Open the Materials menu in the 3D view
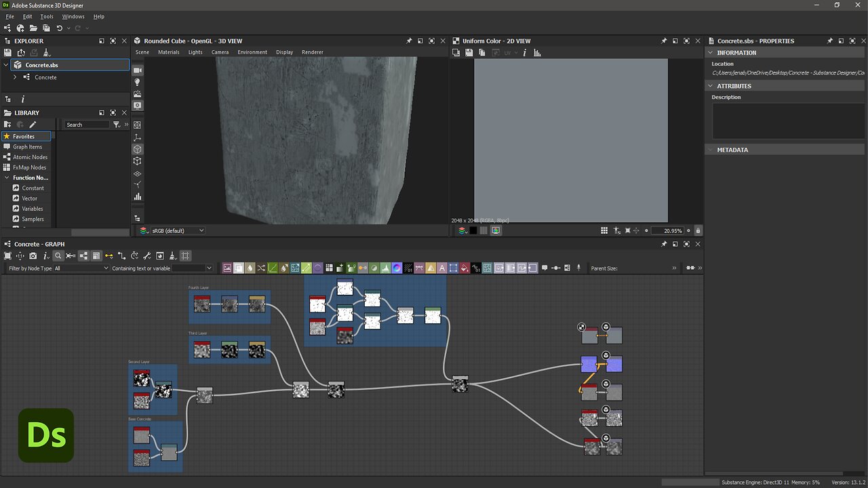The height and width of the screenshot is (488, 868). (x=168, y=52)
